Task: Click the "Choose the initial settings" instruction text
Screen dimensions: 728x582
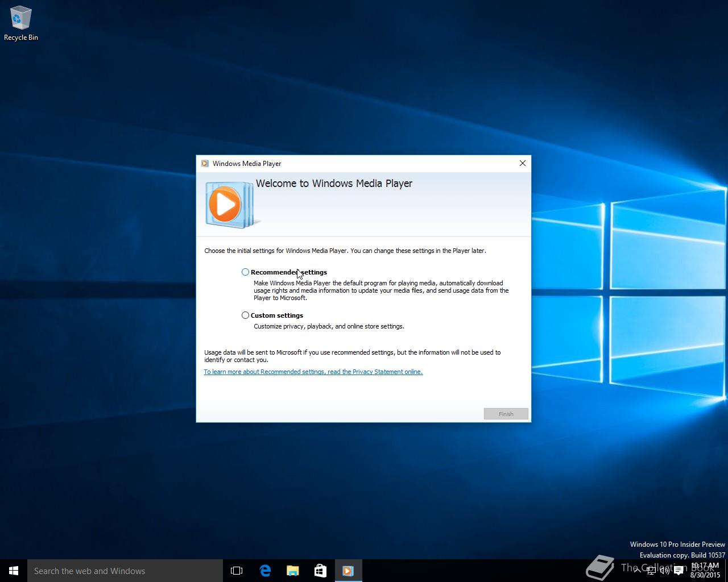Action: 345,251
